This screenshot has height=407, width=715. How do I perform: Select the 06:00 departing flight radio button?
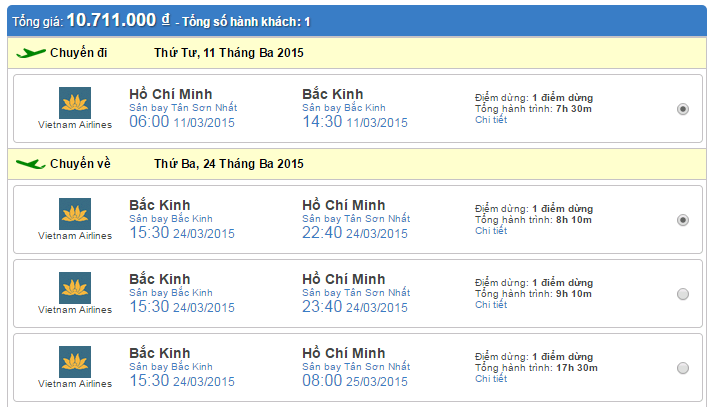click(x=683, y=109)
